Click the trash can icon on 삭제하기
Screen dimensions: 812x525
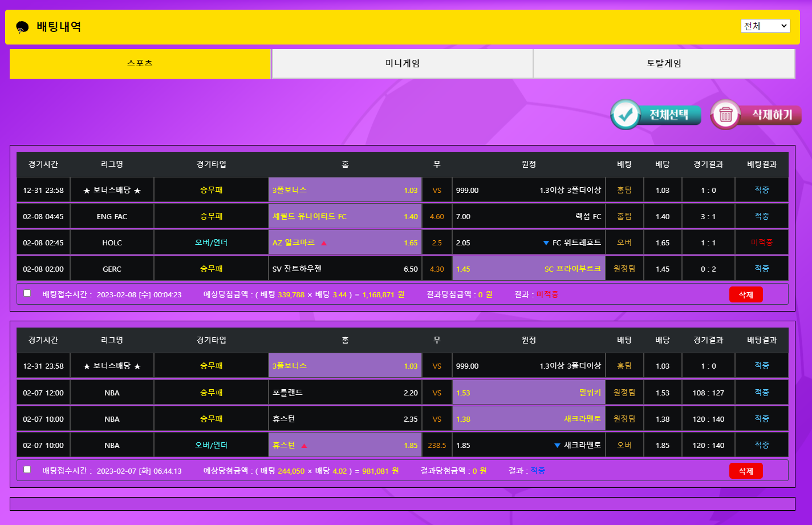coord(726,115)
